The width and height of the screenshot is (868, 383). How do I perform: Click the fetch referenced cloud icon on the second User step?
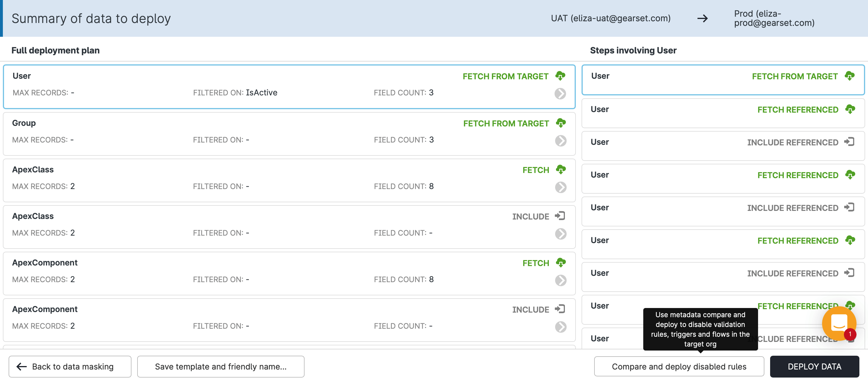click(x=851, y=109)
